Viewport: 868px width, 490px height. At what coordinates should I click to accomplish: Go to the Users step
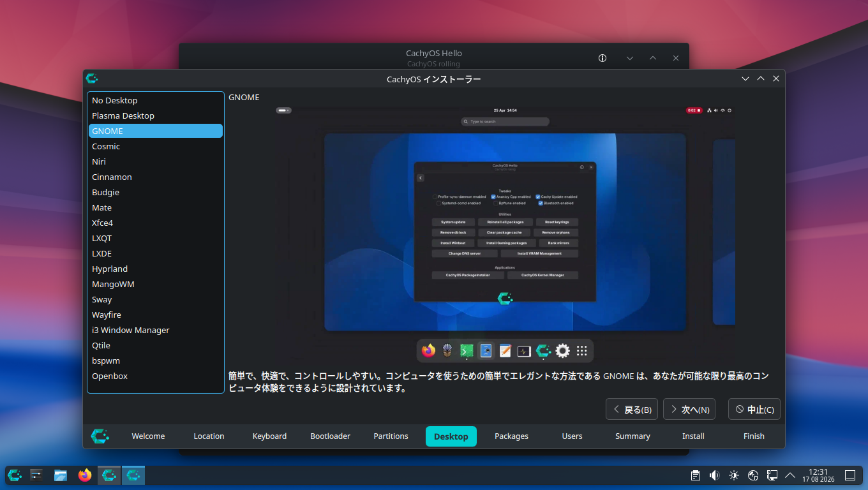pyautogui.click(x=572, y=436)
